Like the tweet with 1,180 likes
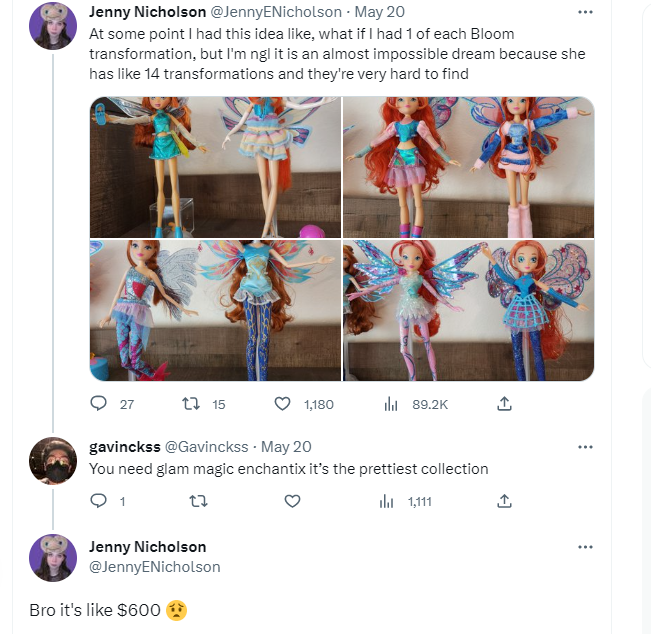This screenshot has width=651, height=634. coord(283,404)
